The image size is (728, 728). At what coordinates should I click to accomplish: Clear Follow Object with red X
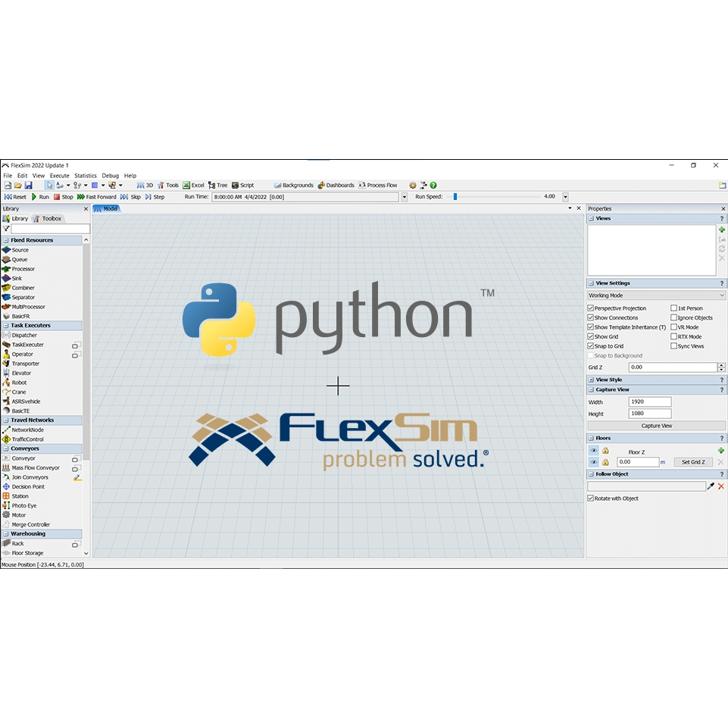721,486
